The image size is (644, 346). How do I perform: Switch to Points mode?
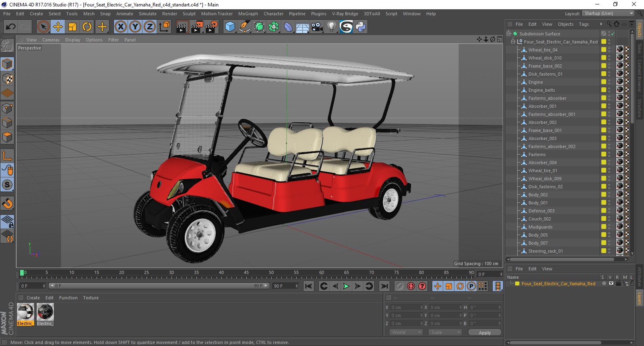click(7, 108)
